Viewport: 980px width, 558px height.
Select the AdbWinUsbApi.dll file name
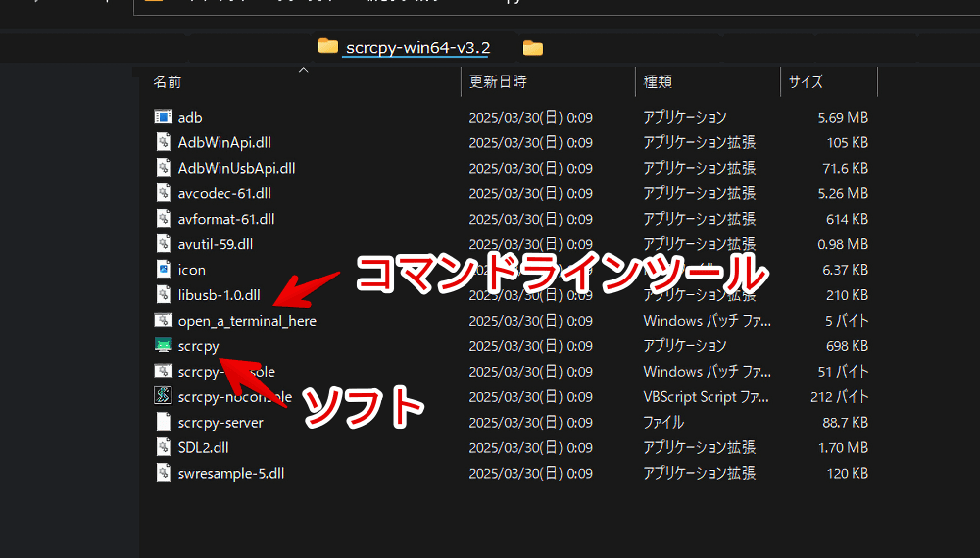[236, 168]
